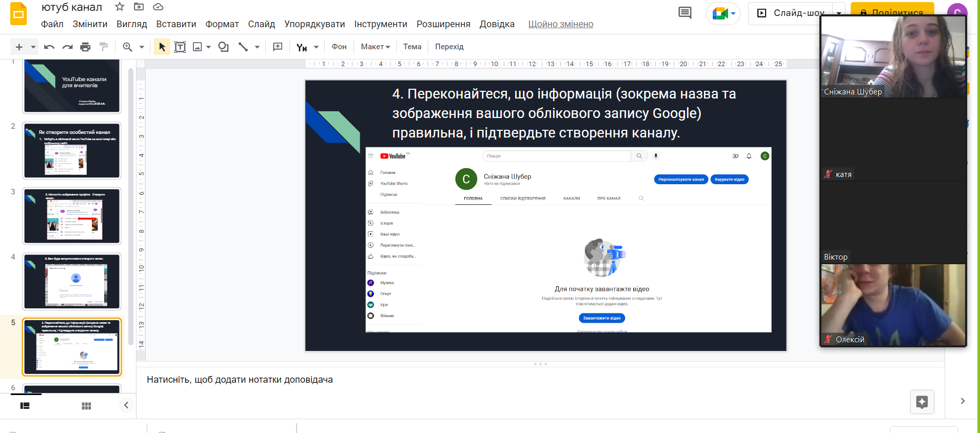The width and height of the screenshot is (980, 433).
Task: Click the print icon
Action: [x=85, y=47]
